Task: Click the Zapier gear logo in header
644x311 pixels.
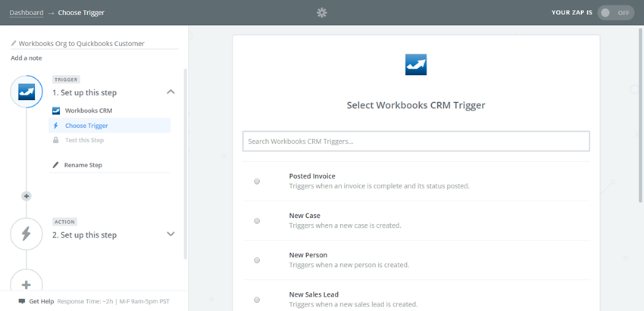Action: click(x=321, y=13)
